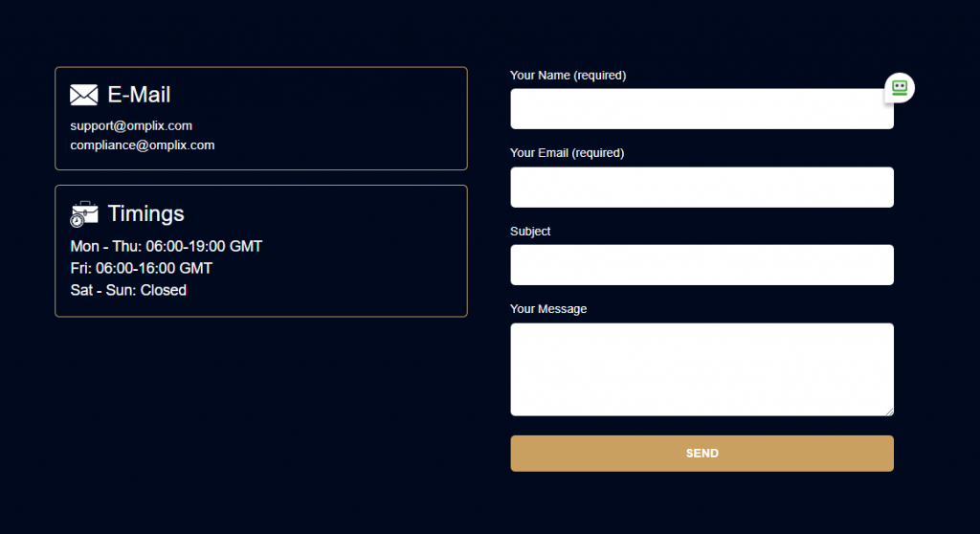Image resolution: width=980 pixels, height=534 pixels.
Task: Open support@omplix.com email link
Action: point(131,125)
